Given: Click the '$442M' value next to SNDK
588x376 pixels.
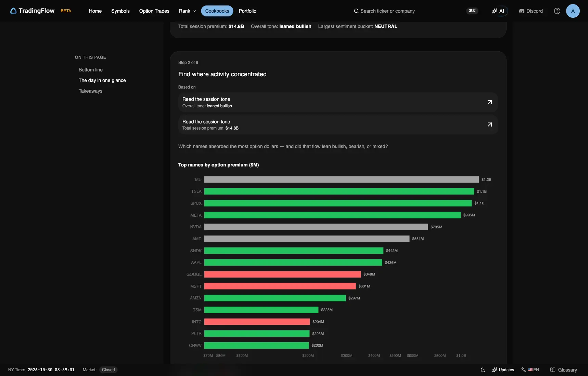Looking at the screenshot, I should click(392, 251).
